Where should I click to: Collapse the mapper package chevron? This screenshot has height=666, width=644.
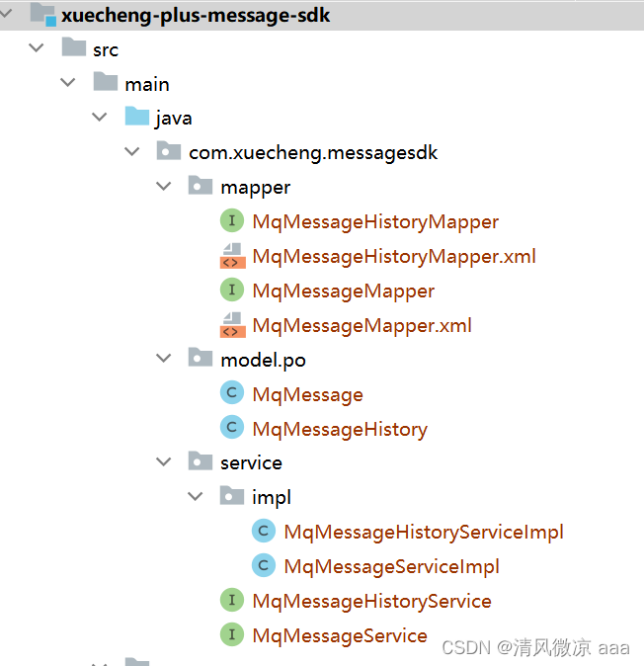click(163, 186)
